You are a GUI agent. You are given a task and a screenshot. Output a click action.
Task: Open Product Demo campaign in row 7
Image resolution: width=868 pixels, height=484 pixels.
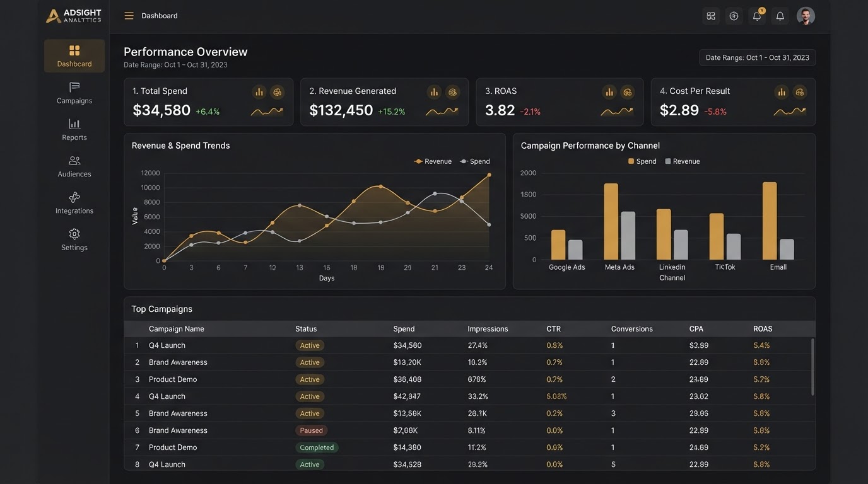173,447
